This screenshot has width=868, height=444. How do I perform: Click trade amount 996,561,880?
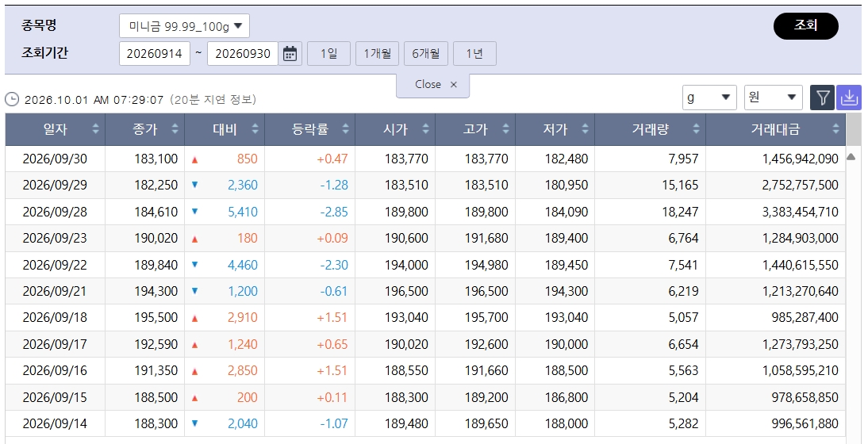[805, 424]
